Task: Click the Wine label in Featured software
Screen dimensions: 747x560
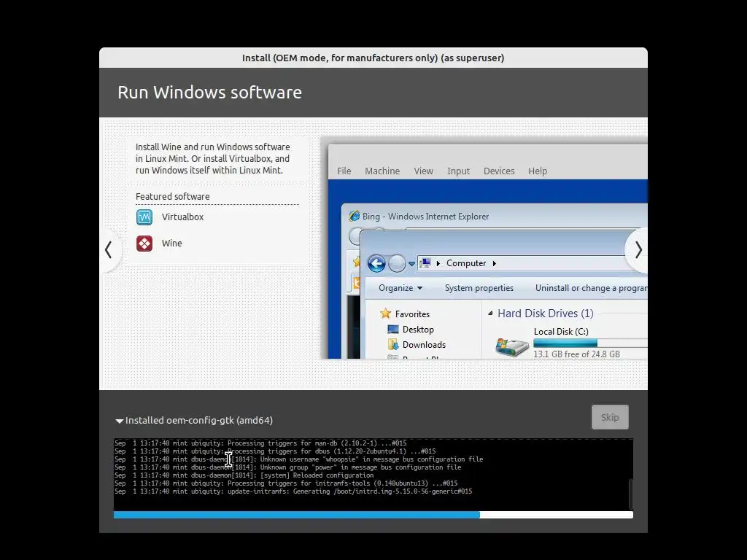Action: click(171, 244)
